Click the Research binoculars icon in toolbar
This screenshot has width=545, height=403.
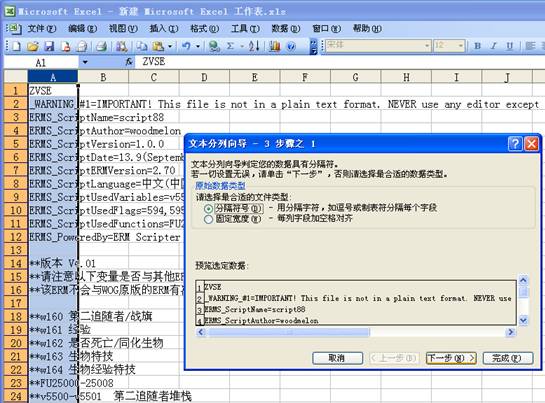(122, 46)
